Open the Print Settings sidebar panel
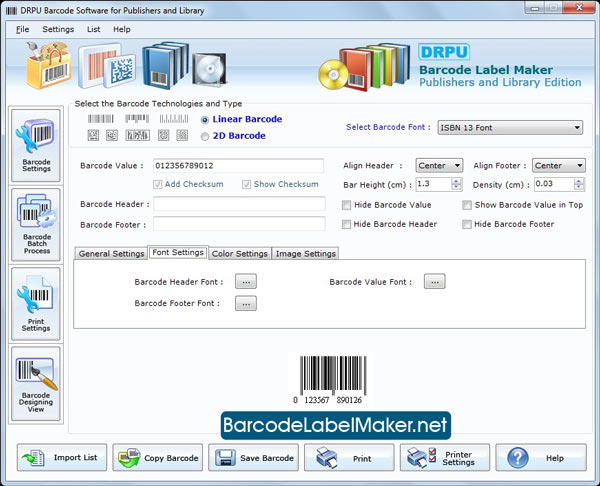Image resolution: width=600 pixels, height=486 pixels. pos(36,303)
